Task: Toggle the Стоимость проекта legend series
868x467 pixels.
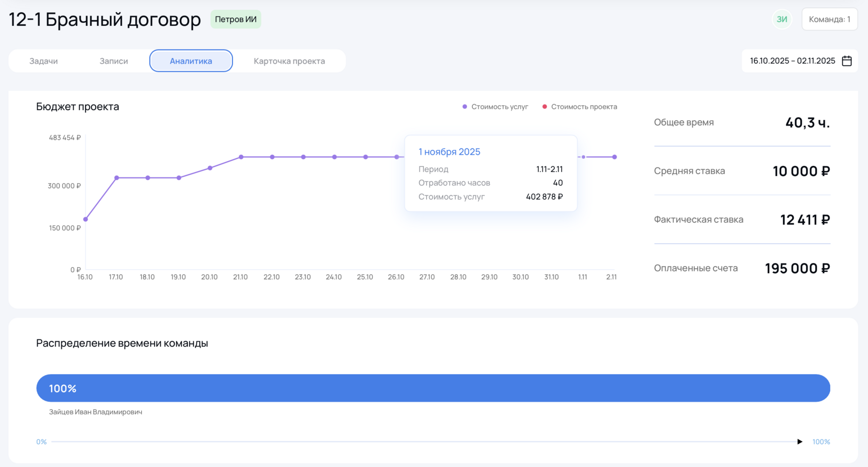Action: 580,107
